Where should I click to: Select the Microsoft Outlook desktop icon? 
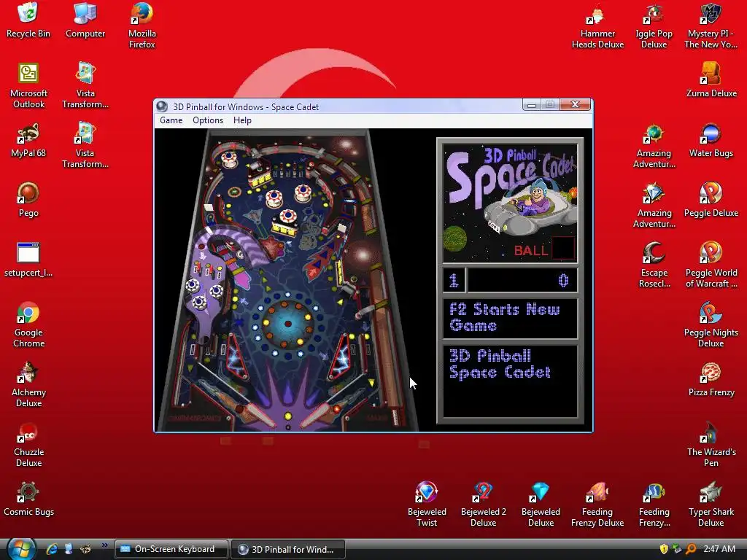28,86
